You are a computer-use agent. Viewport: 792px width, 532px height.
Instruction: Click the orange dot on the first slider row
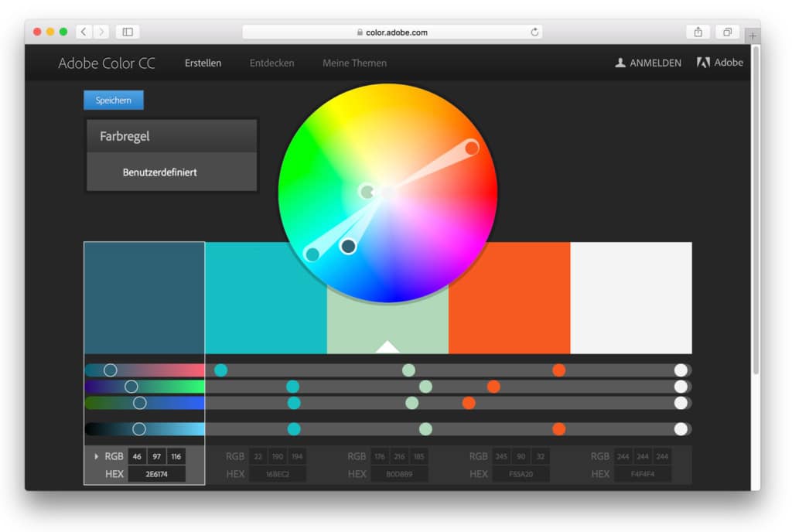(x=558, y=370)
